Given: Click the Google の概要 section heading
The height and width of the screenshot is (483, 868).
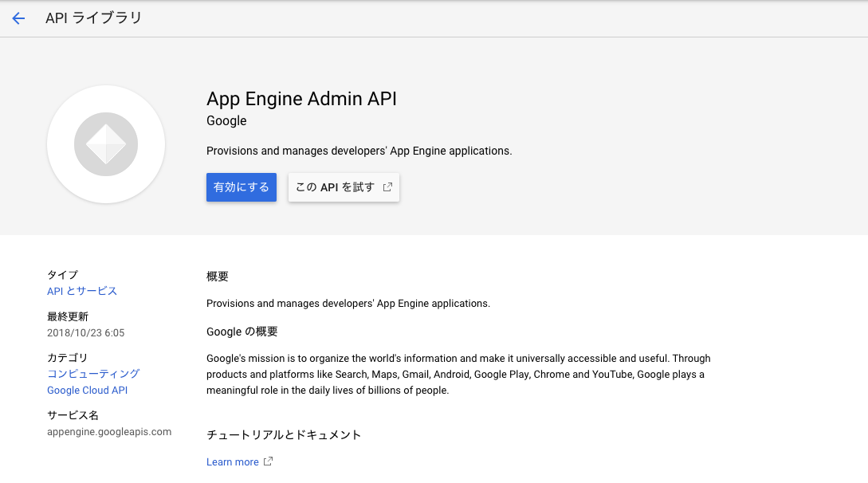Looking at the screenshot, I should pos(242,332).
